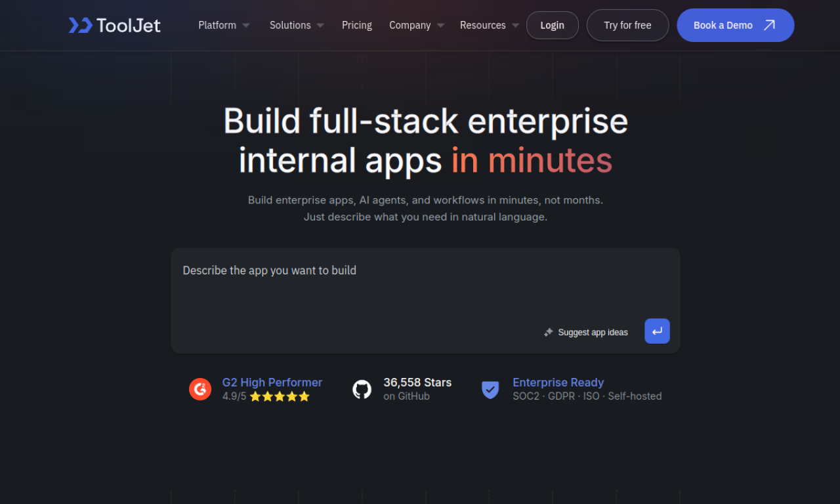
Task: Expand the Company dropdown menu
Action: point(417,26)
